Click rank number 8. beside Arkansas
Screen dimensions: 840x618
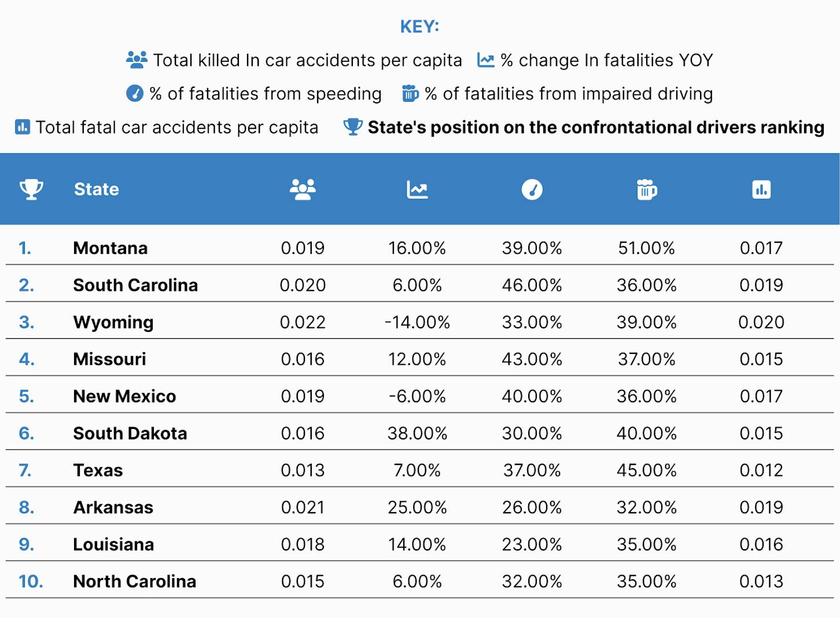[27, 507]
